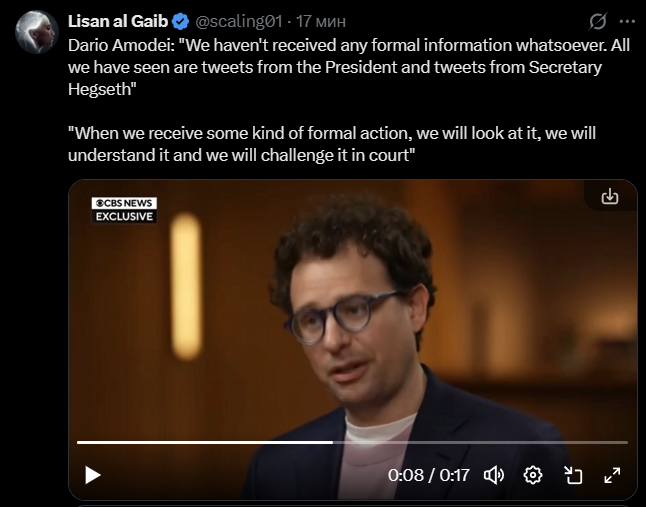Play the Dario Amodei video
The width and height of the screenshot is (646, 507).
click(x=93, y=475)
